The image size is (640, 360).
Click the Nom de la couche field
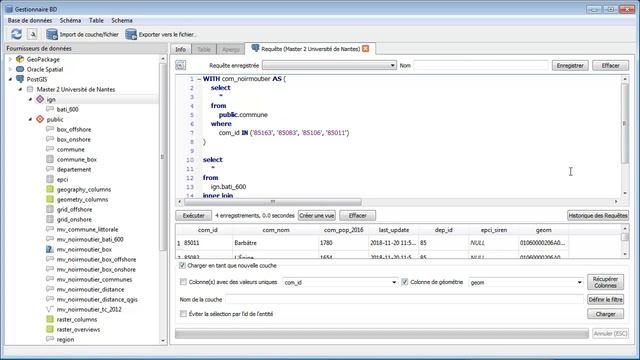pyautogui.click(x=404, y=299)
